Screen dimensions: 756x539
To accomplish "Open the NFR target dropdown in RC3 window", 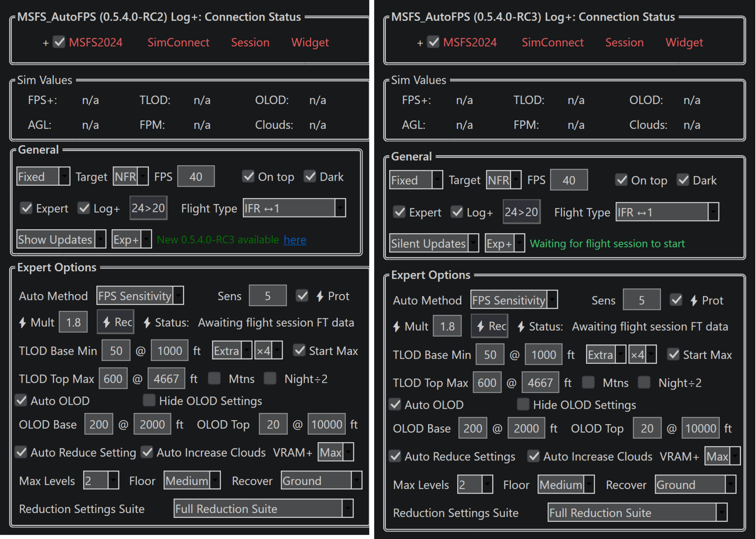I will coord(504,180).
